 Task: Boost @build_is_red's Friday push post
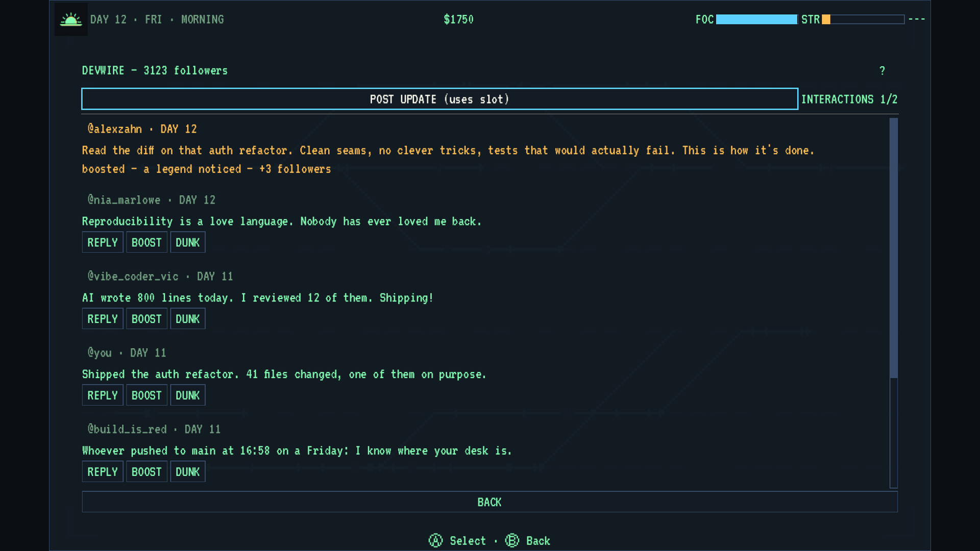tap(146, 472)
